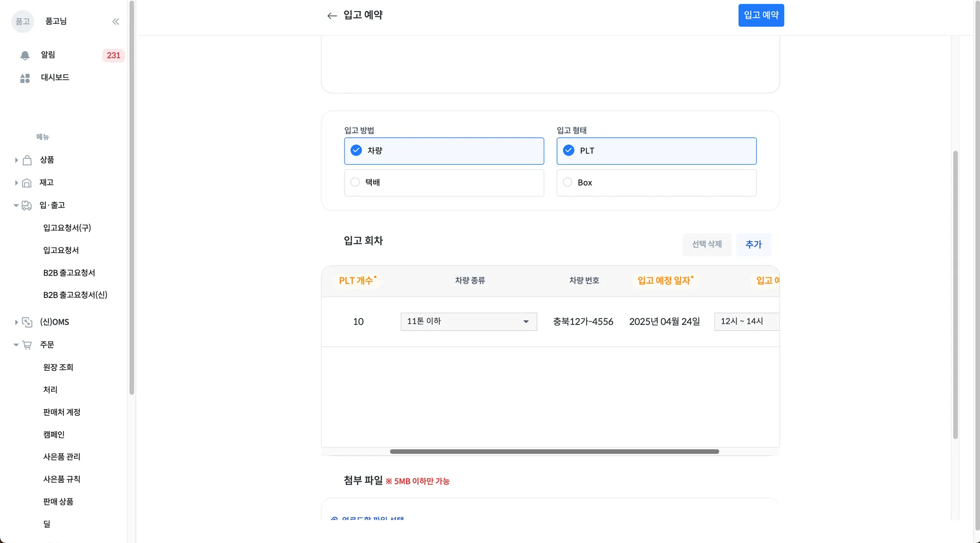Select the Box radio option

[x=568, y=182]
